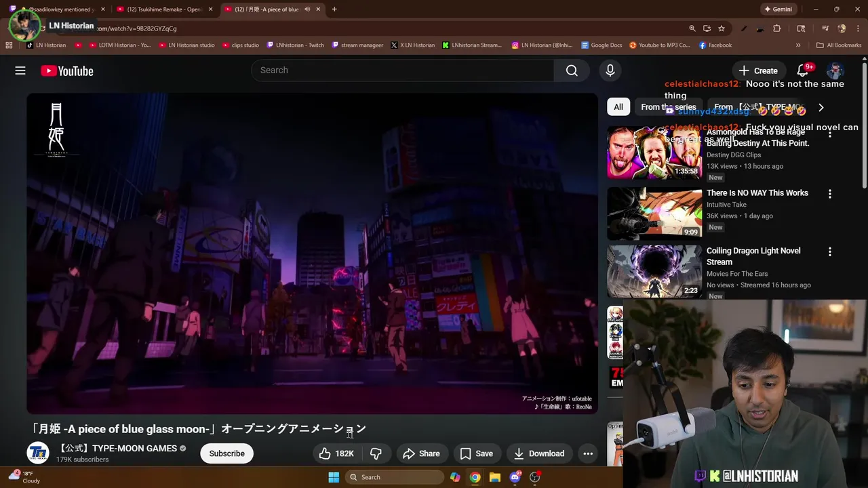
Task: Open the TYPE-MOON GAMES channel name
Action: click(x=119, y=448)
